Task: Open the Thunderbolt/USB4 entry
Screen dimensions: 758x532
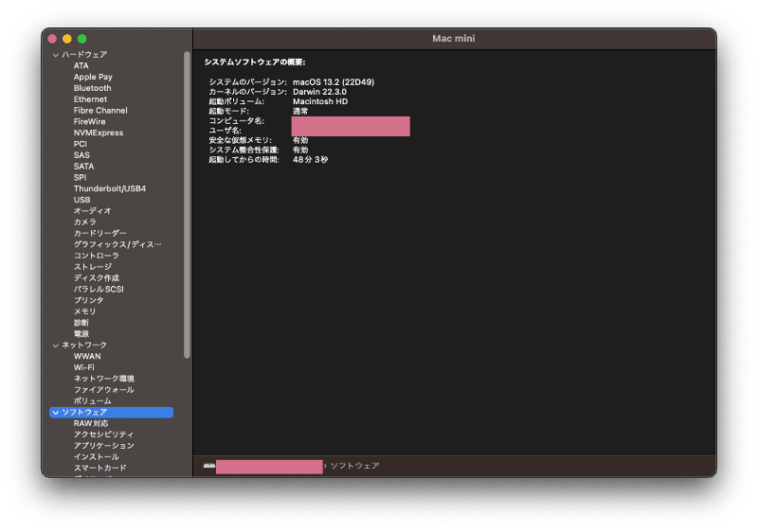Action: click(x=110, y=188)
